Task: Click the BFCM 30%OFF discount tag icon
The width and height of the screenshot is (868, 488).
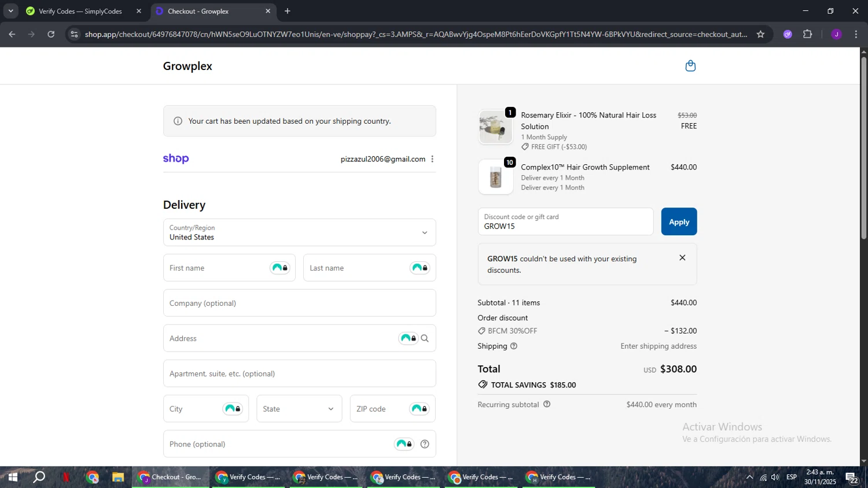Action: tap(481, 331)
